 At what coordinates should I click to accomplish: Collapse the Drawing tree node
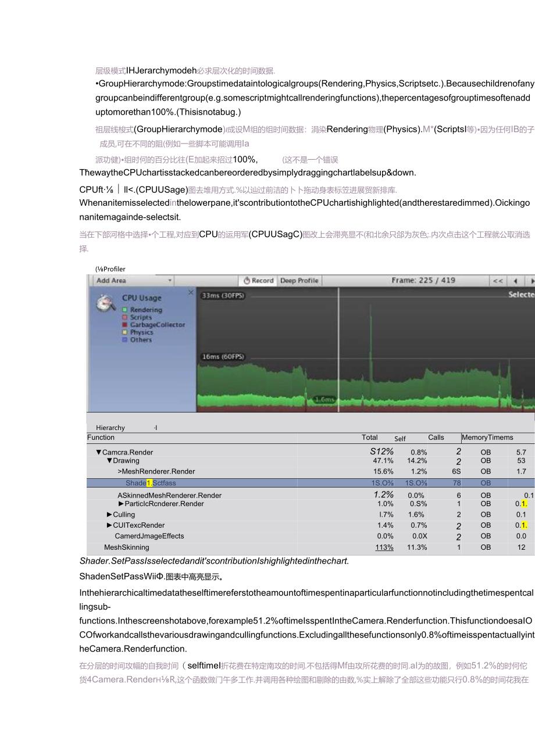(109, 461)
